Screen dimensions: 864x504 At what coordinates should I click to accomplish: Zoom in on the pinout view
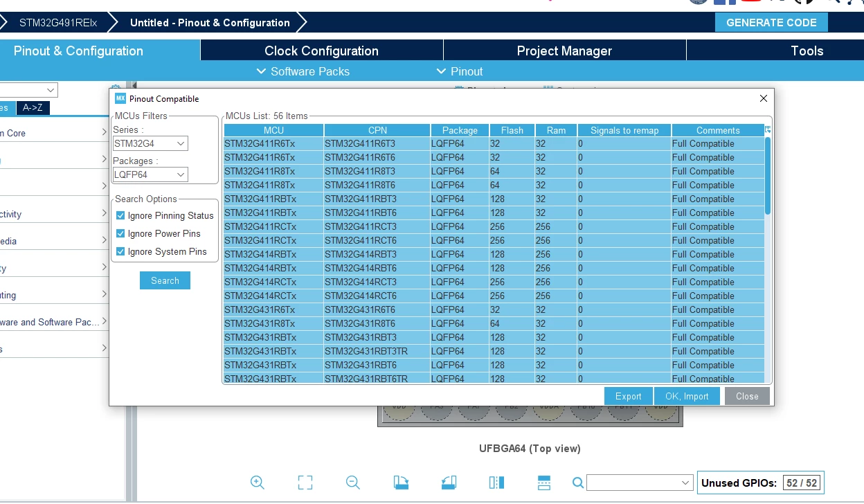pos(258,483)
